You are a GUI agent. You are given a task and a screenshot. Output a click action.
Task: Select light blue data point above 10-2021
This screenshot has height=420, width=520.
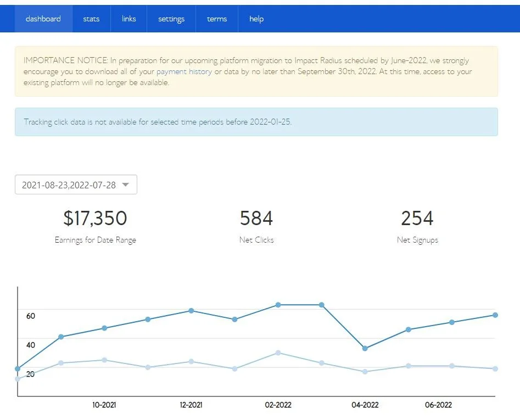click(104, 360)
